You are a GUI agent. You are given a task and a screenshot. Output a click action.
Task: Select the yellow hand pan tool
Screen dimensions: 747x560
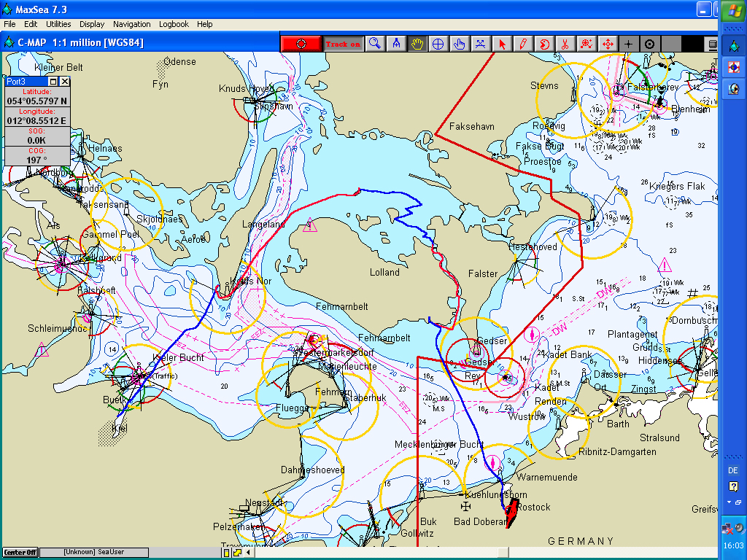click(417, 44)
